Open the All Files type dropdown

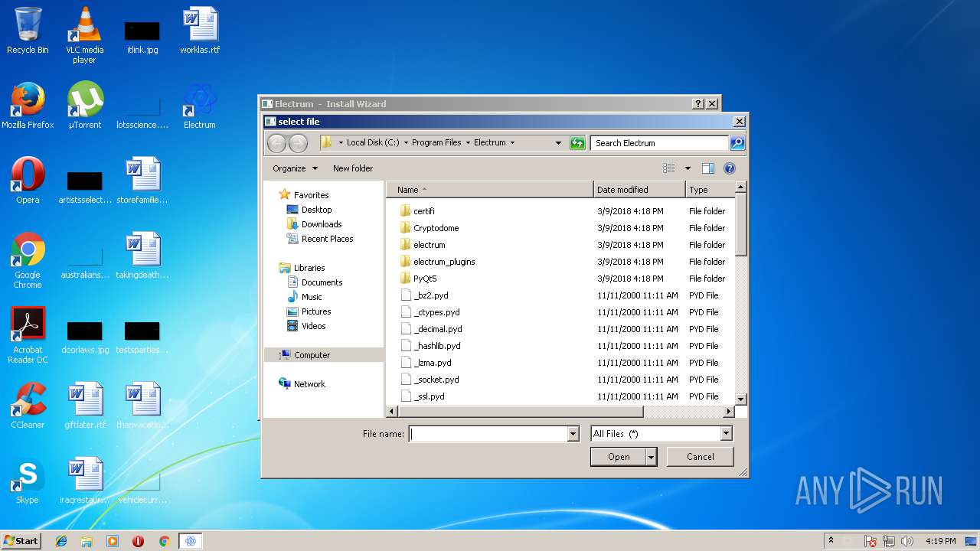click(x=726, y=434)
